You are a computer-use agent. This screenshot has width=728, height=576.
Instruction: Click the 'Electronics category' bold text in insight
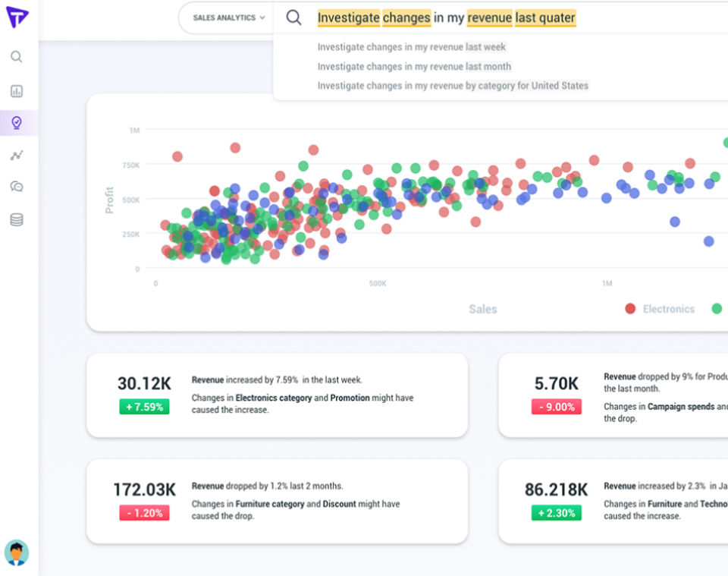tap(274, 398)
